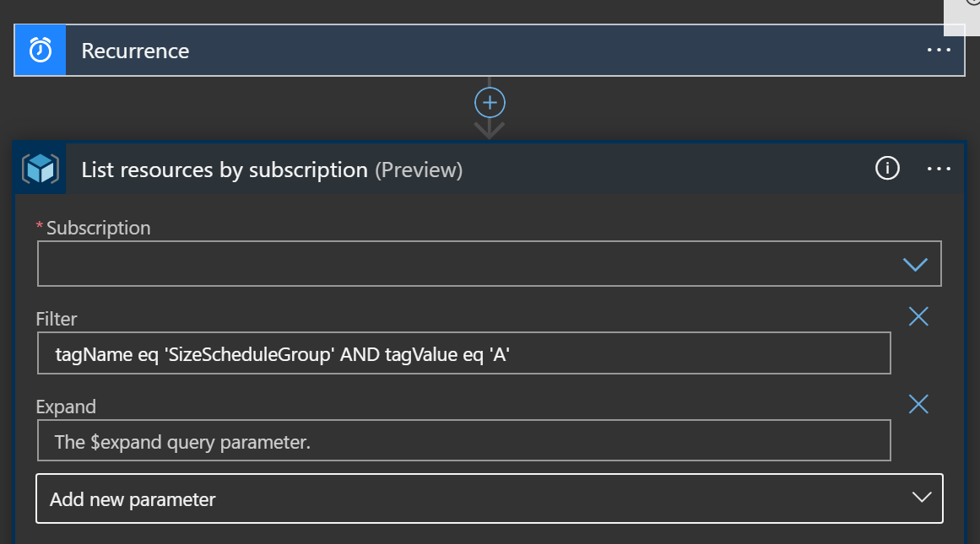
Task: Click the plus icon to insert a step
Action: (x=490, y=101)
